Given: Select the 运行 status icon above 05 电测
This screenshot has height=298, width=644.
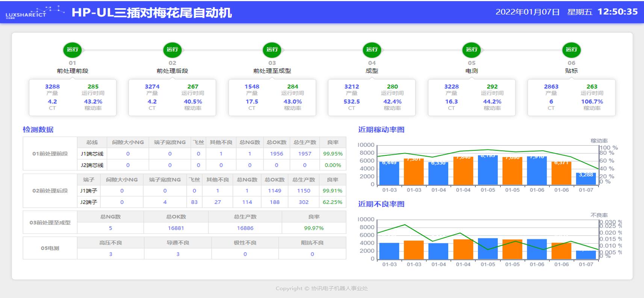Looking at the screenshot, I should click(x=472, y=50).
